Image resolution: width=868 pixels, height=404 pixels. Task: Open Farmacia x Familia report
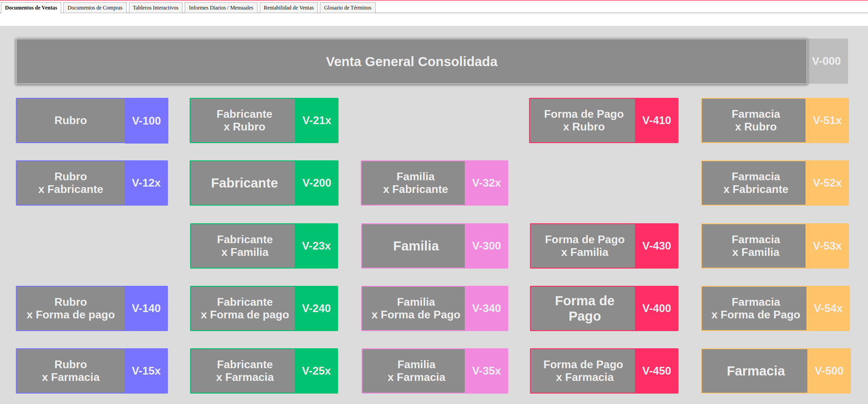755,246
